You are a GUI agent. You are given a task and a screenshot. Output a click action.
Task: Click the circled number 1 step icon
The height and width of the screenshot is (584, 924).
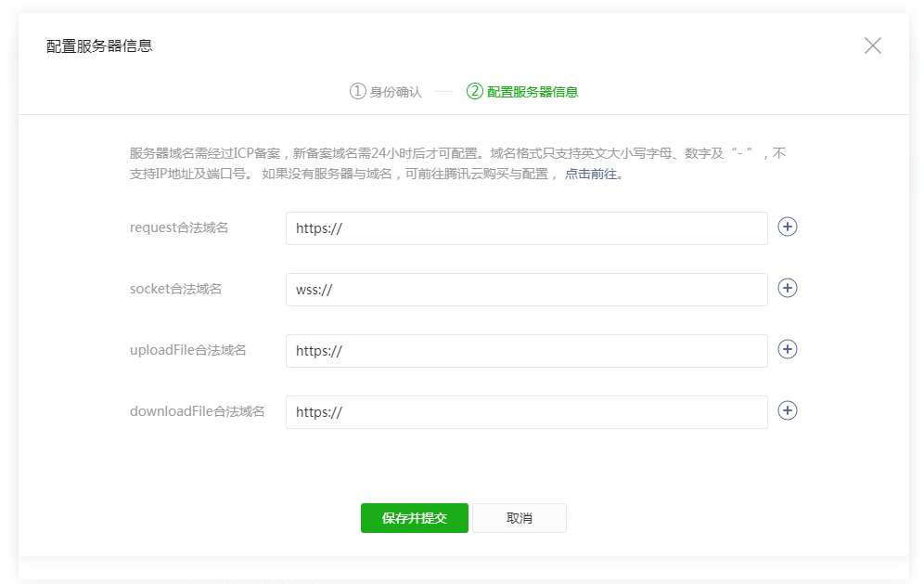coord(358,91)
